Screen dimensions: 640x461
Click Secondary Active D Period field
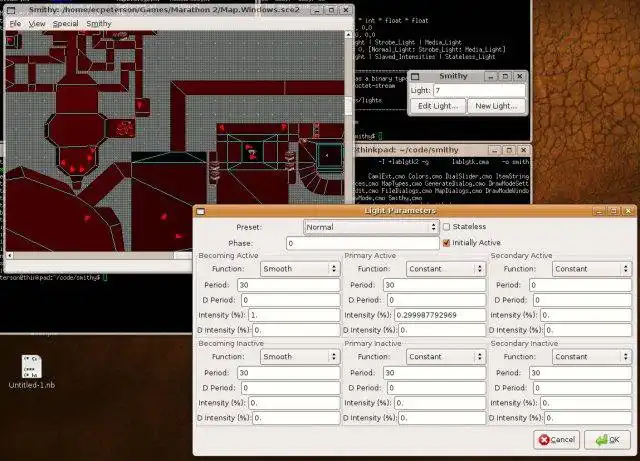tap(582, 300)
